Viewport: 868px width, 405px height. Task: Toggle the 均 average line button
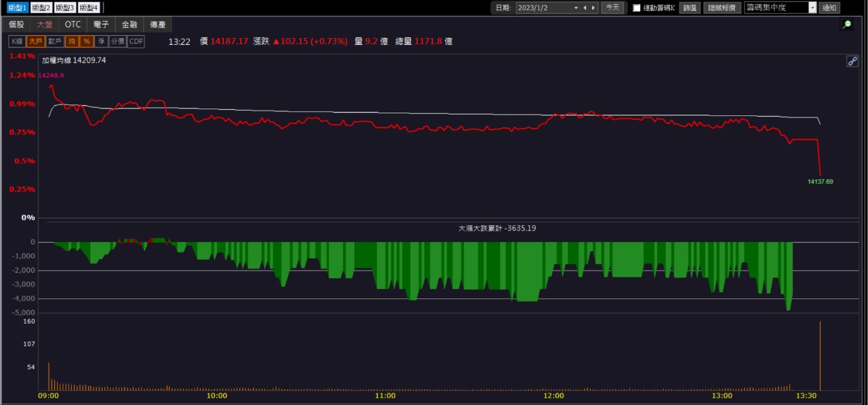click(x=72, y=41)
